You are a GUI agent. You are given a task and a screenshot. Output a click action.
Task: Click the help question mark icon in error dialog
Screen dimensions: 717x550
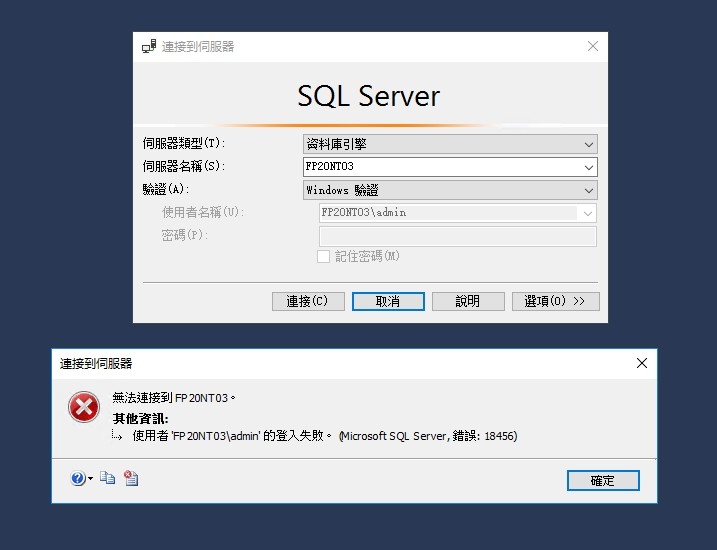[78, 478]
